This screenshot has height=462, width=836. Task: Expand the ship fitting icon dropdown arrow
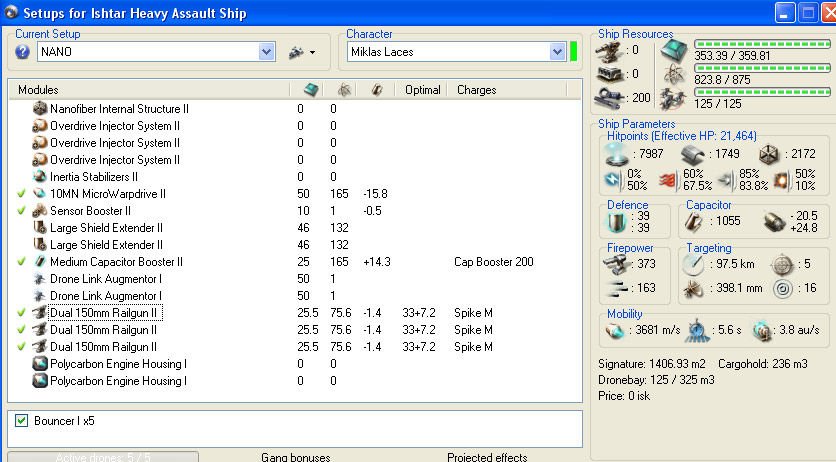tap(312, 52)
